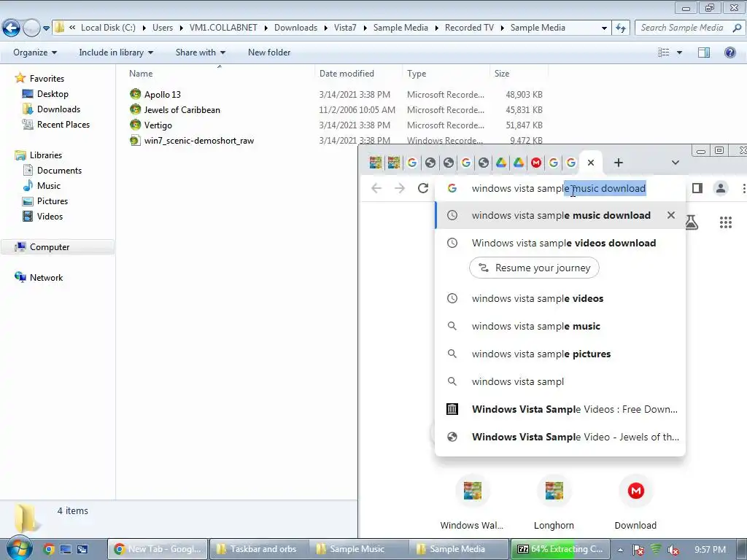This screenshot has height=560, width=747.
Task: Open the Windows Start orb
Action: (19, 548)
